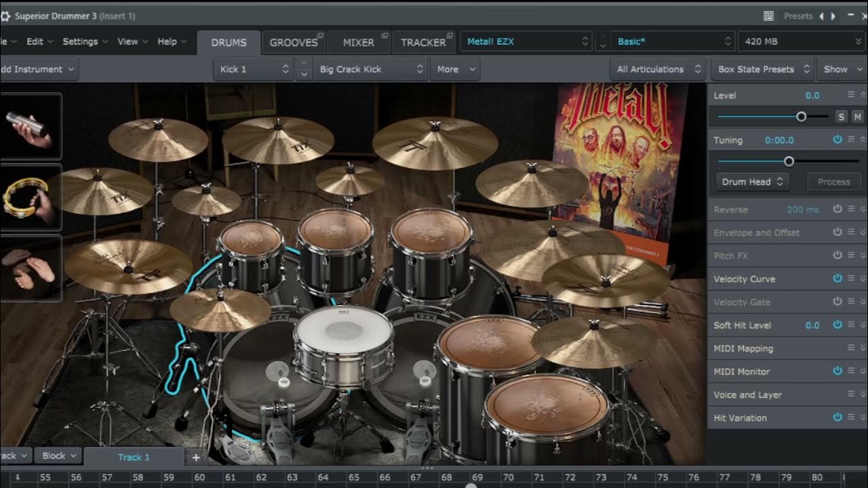Open Soft Hit Level menu icon
Viewport: 868px width, 488px height.
point(851,325)
